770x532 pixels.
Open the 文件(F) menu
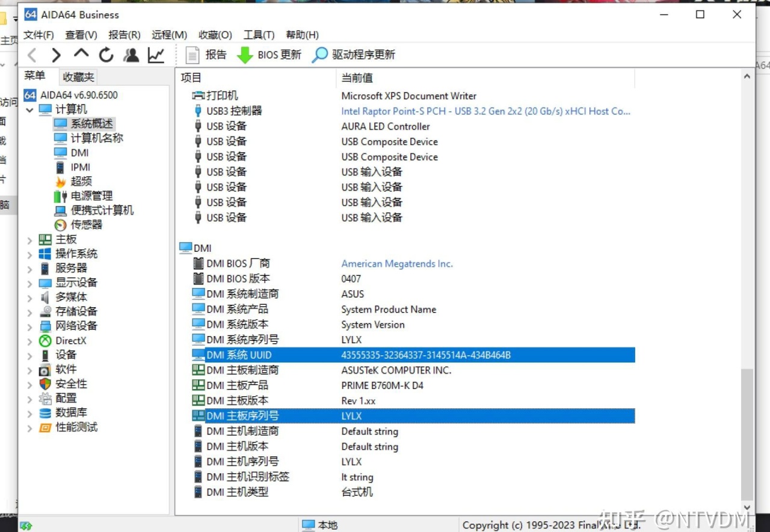coord(38,35)
